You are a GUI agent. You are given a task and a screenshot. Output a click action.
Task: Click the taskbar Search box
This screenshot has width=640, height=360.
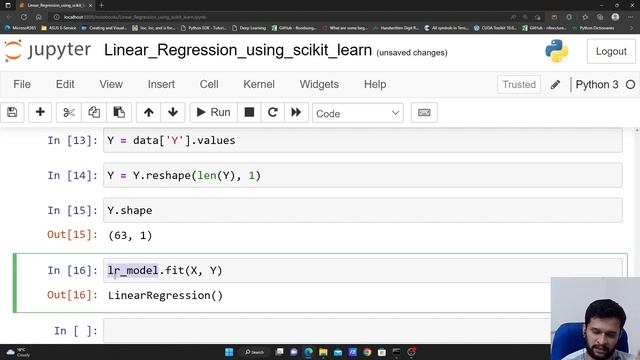click(x=254, y=352)
